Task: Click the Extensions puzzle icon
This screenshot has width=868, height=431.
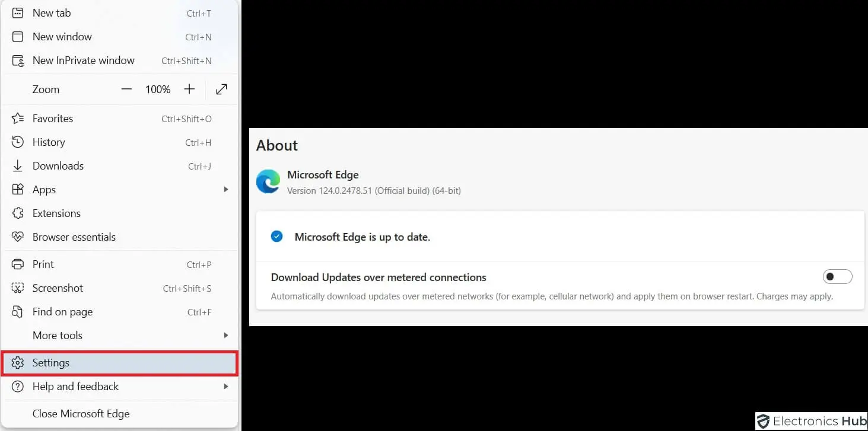Action: coord(18,213)
